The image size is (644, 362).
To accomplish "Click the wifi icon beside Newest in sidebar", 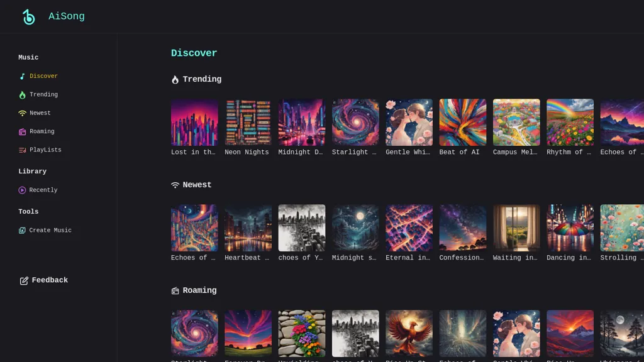I will click(x=22, y=113).
